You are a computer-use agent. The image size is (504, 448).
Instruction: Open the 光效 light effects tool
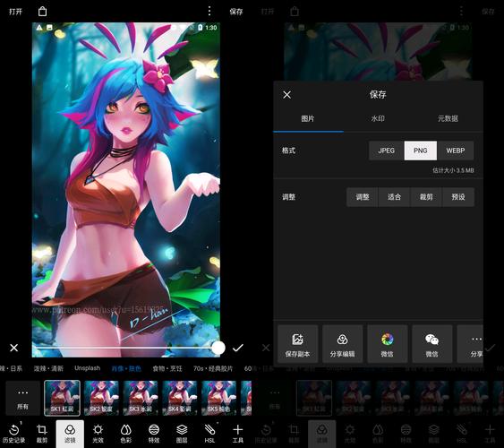pyautogui.click(x=98, y=434)
